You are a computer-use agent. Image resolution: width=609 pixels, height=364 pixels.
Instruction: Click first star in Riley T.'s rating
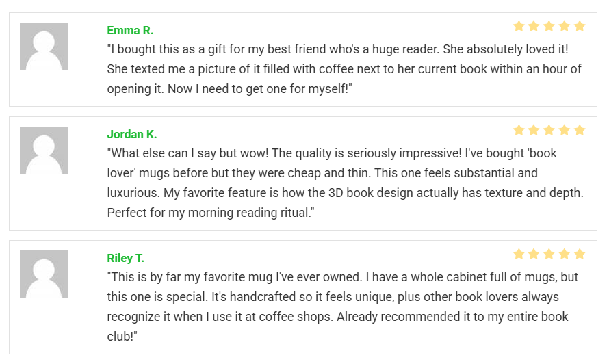click(x=519, y=254)
